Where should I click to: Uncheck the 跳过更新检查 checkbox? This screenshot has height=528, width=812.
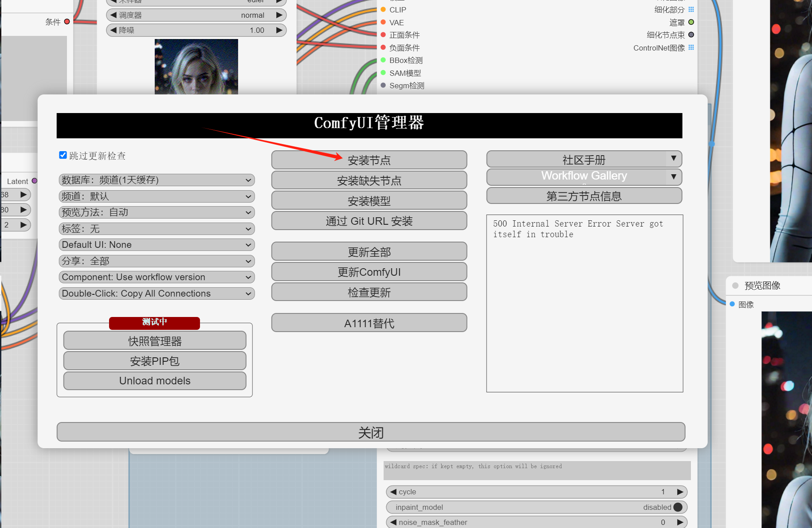tap(63, 155)
